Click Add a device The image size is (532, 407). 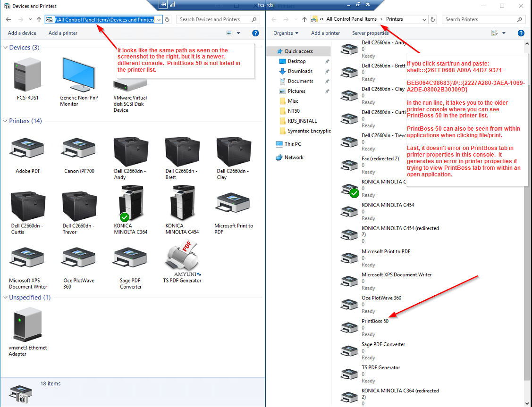coord(22,33)
